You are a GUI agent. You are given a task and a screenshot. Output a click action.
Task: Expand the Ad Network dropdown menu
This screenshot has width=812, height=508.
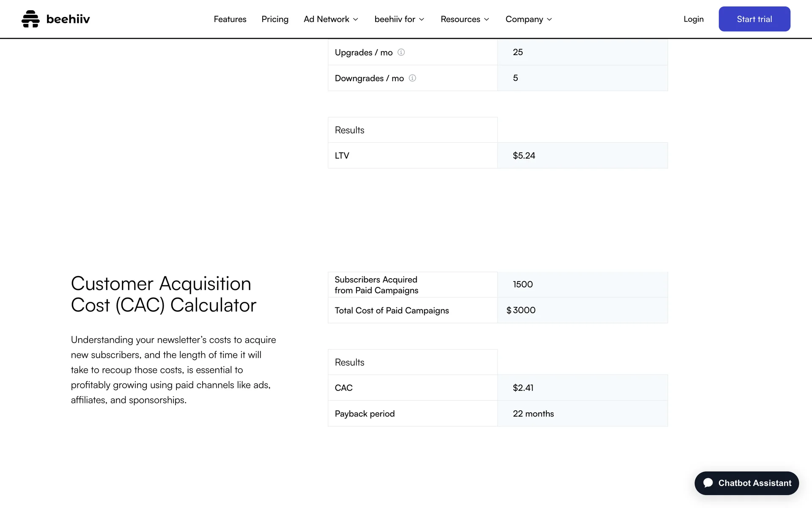(331, 19)
